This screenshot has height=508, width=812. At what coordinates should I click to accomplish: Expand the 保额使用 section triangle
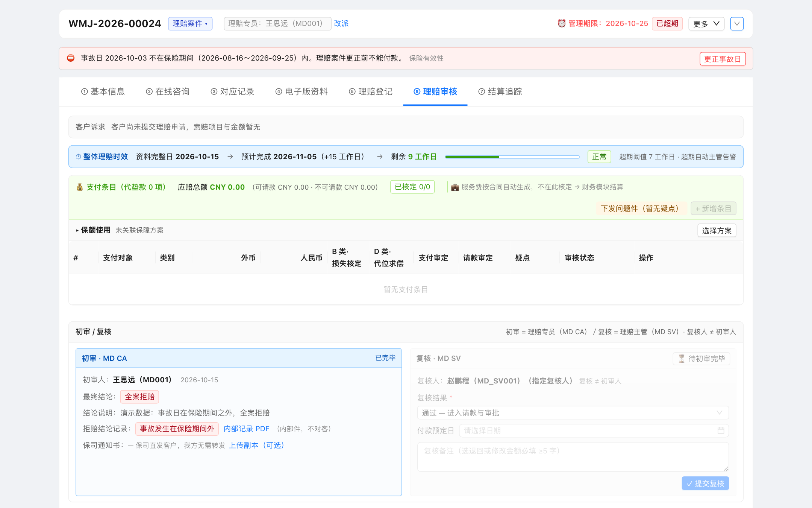(77, 230)
